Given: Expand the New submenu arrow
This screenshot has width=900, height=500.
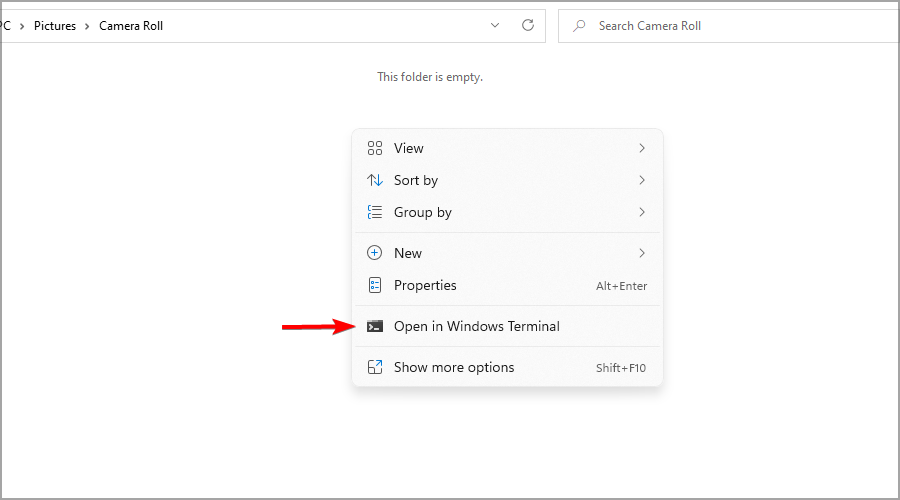Looking at the screenshot, I should [x=642, y=253].
